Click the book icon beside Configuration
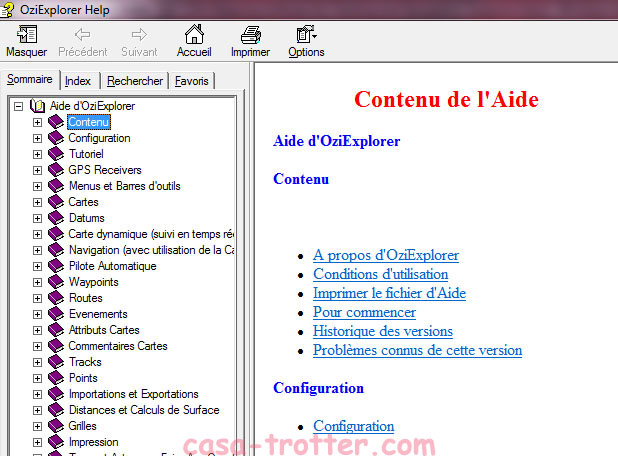The height and width of the screenshot is (456, 618). 56,138
